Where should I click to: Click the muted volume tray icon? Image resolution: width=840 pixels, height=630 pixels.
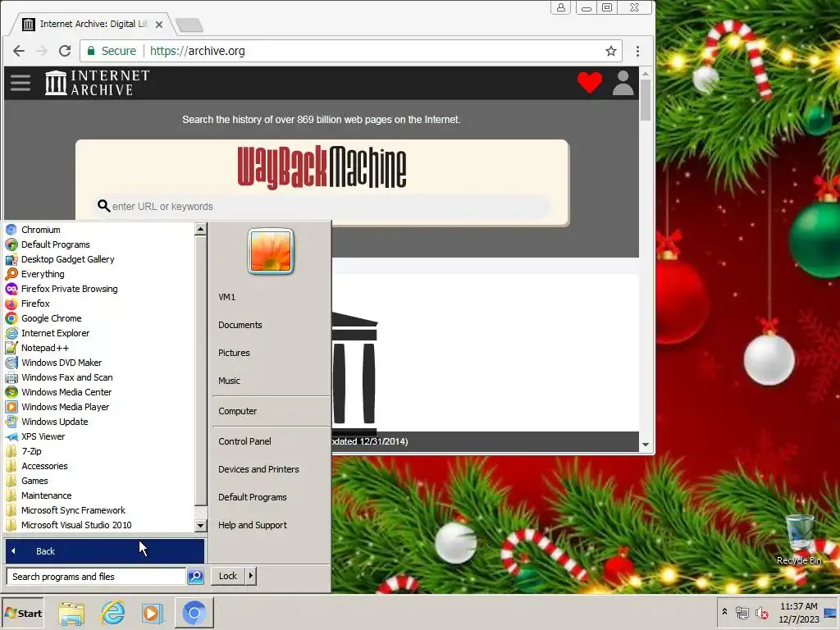click(x=761, y=612)
